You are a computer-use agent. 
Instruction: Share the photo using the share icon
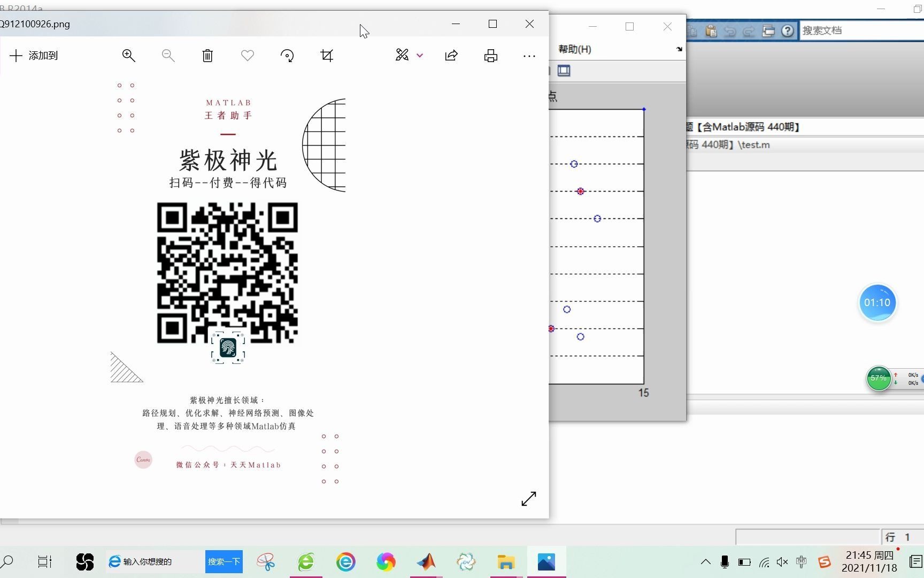tap(451, 56)
